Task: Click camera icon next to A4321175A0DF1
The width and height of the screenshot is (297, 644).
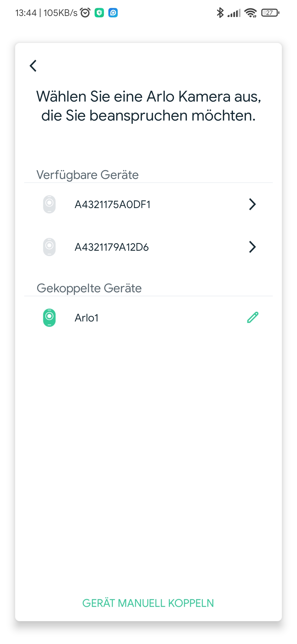Action: point(50,204)
